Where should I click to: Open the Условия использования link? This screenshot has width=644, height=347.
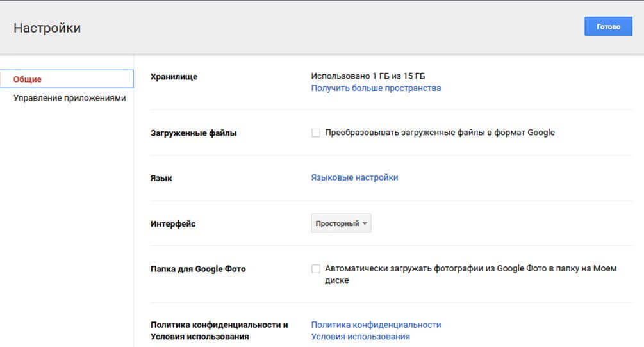click(x=360, y=337)
